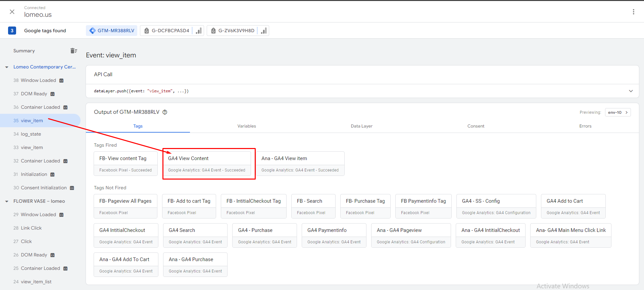Click the code icon next to DOM Ready 37
The image size is (644, 290).
click(52, 94)
